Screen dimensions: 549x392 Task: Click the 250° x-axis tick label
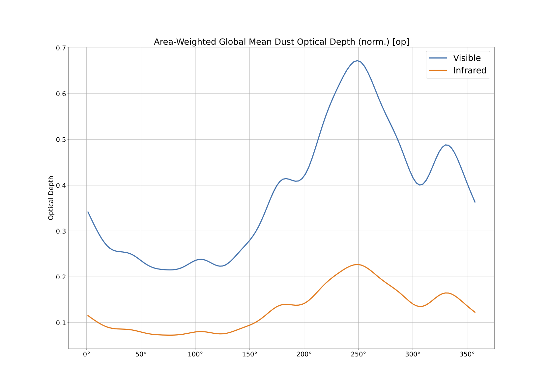pos(359,355)
